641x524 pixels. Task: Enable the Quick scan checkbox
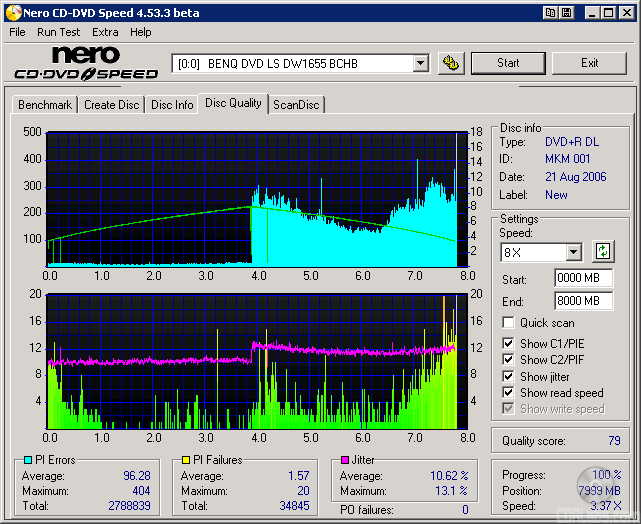509,323
